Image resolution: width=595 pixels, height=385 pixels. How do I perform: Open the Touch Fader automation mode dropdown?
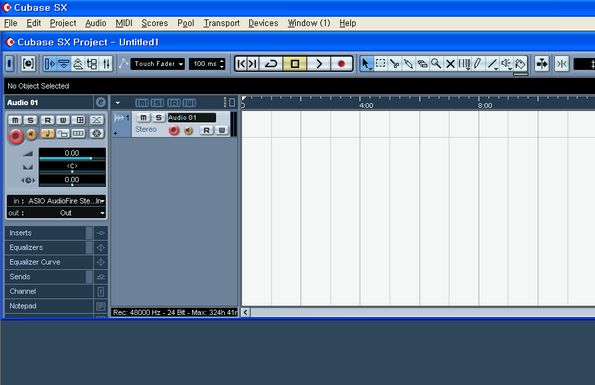click(x=157, y=64)
